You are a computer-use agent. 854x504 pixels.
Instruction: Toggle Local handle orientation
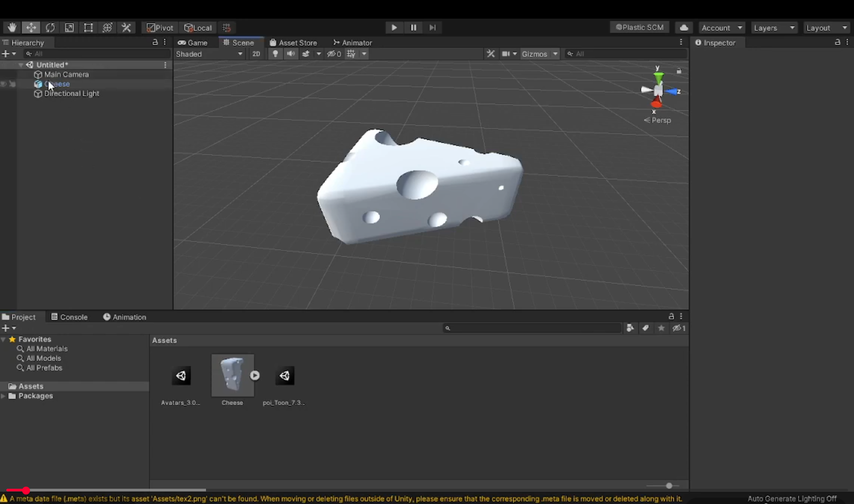tap(197, 27)
